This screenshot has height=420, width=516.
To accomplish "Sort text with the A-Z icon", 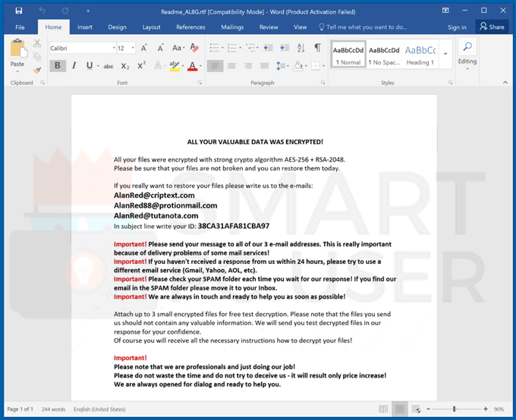I will coord(300,48).
